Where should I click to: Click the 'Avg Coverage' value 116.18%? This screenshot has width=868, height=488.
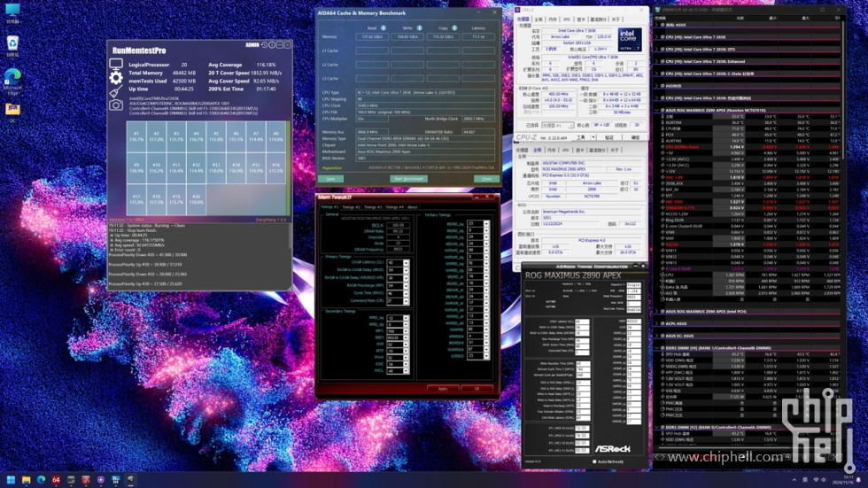coord(267,65)
